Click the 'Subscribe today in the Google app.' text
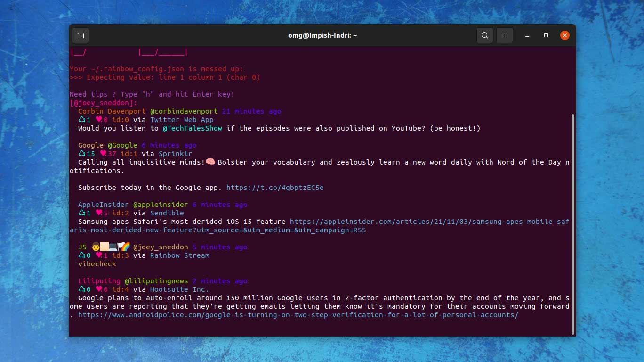644x362 pixels. pos(150,188)
